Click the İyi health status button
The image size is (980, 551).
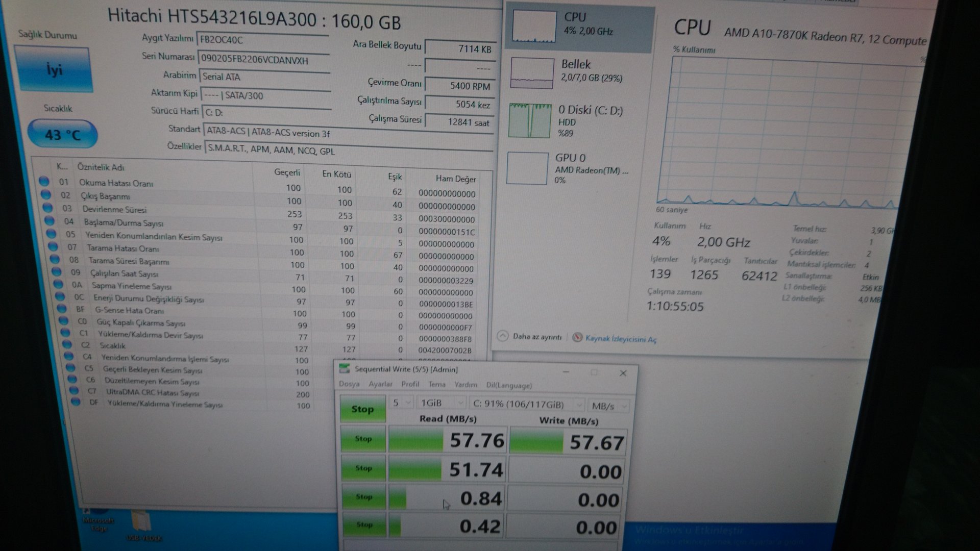point(54,69)
